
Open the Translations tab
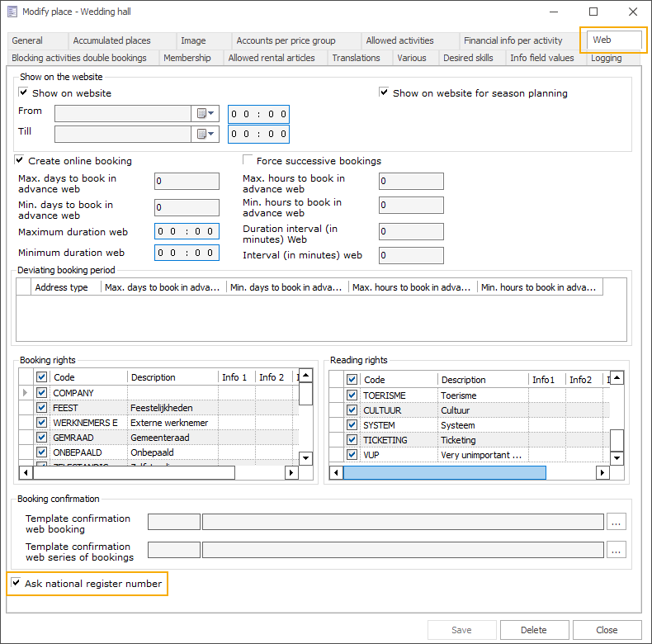[x=356, y=58]
